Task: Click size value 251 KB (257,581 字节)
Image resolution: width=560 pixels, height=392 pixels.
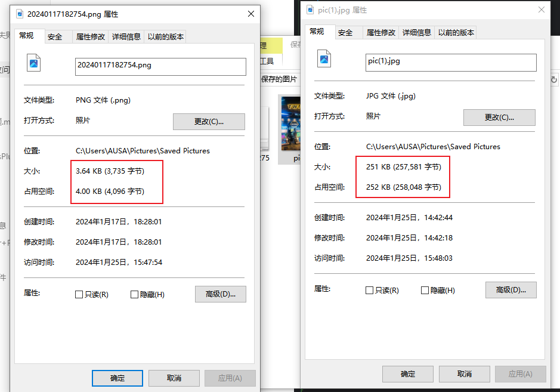Action: coord(404,167)
